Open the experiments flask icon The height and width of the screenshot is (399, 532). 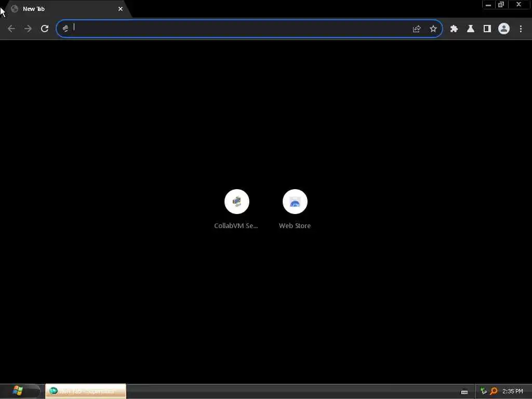471,29
